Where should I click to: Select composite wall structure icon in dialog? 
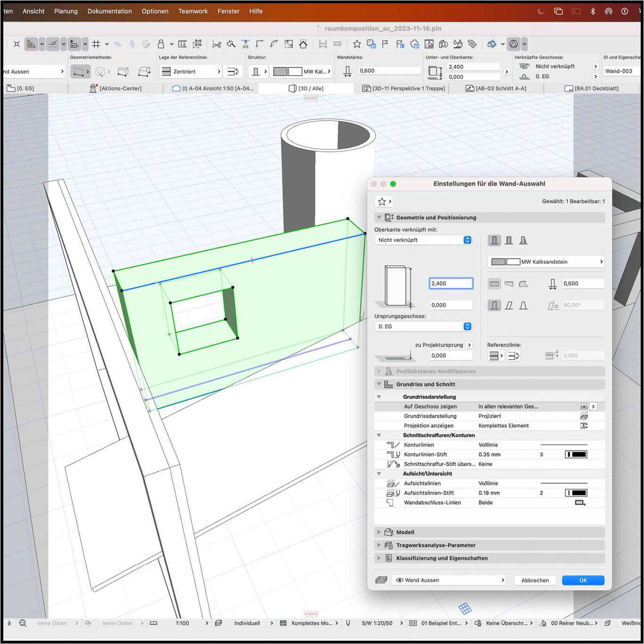[509, 240]
